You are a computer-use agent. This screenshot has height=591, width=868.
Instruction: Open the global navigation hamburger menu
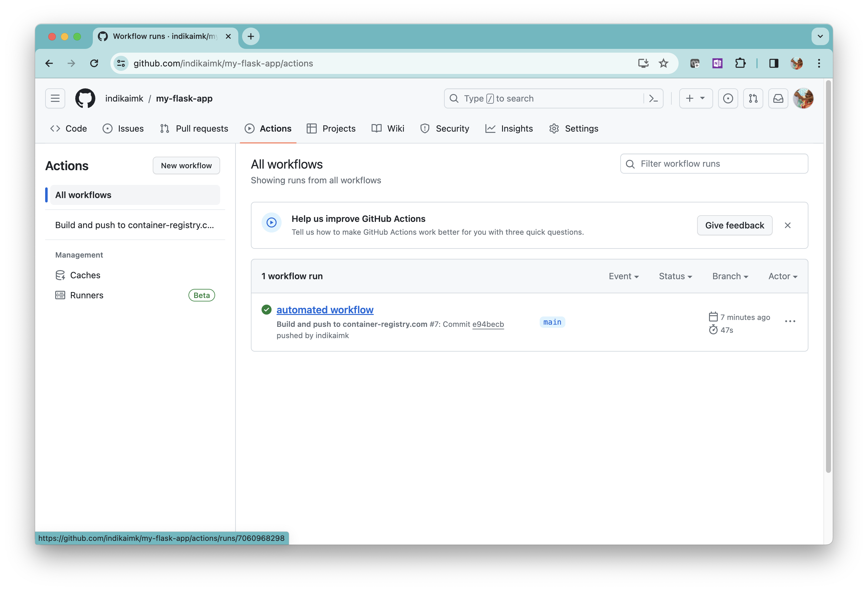55,98
